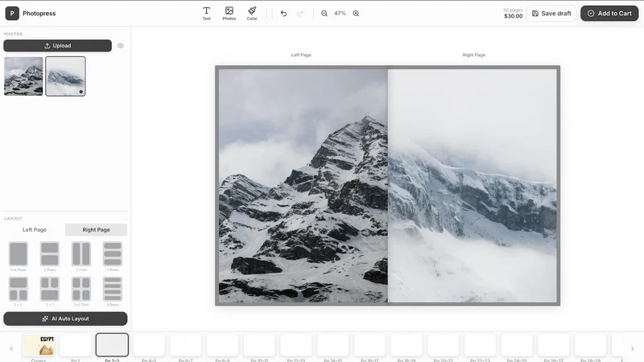This screenshot has width=644, height=362.
Task: Open the Pg 2-3 spread thumbnail
Action: (112, 345)
